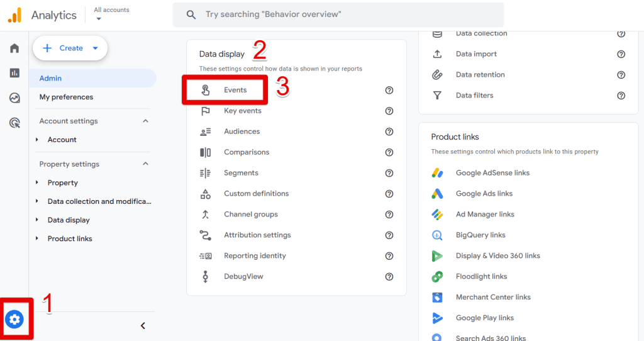The height and width of the screenshot is (341, 644).
Task: Expand the Data display tree item
Action: tap(37, 220)
